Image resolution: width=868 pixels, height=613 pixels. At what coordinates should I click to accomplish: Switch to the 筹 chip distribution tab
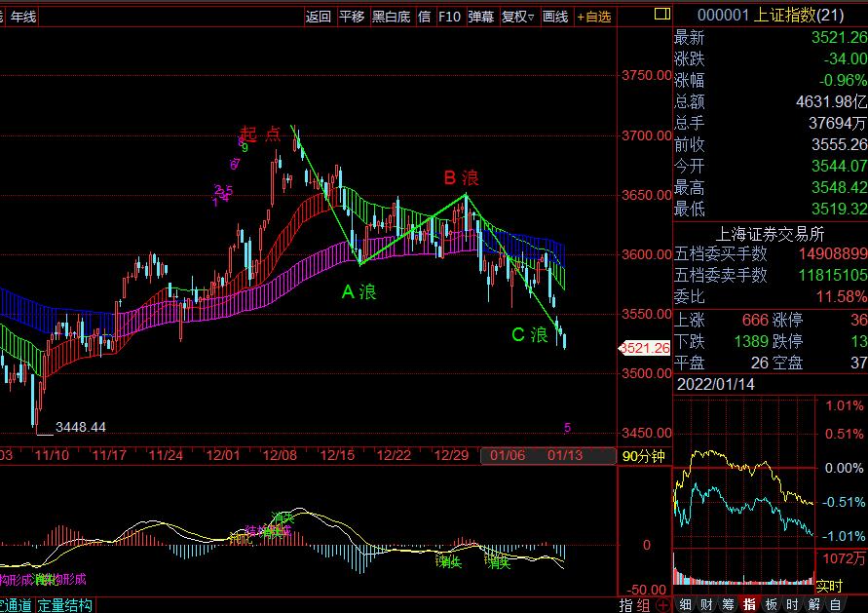coord(729,604)
